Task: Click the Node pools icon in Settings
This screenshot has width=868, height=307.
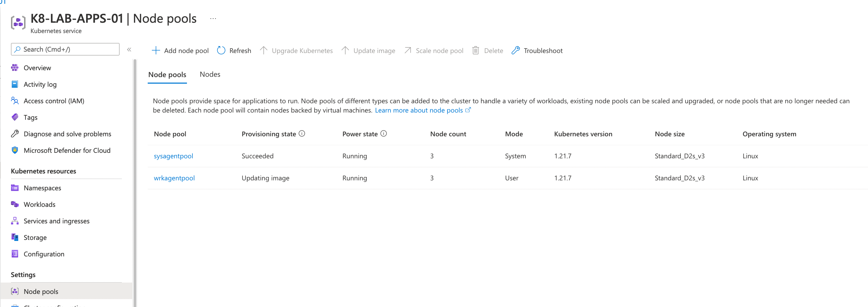Action: [x=15, y=292]
